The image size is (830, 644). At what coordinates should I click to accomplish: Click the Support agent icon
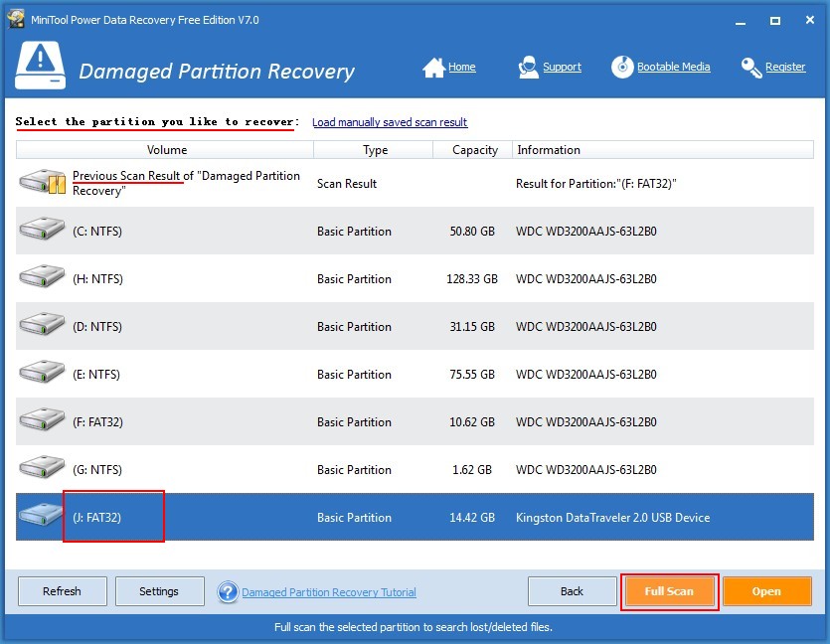click(528, 68)
